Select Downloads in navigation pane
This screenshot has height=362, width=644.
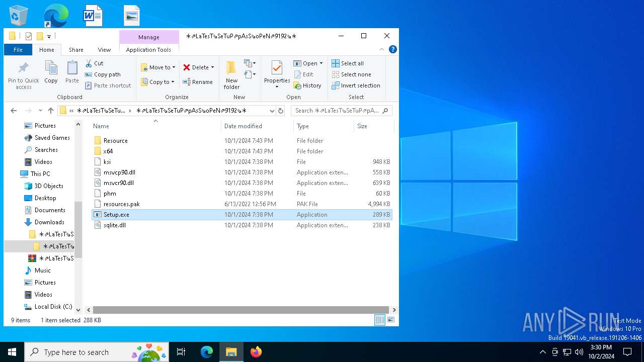click(49, 222)
